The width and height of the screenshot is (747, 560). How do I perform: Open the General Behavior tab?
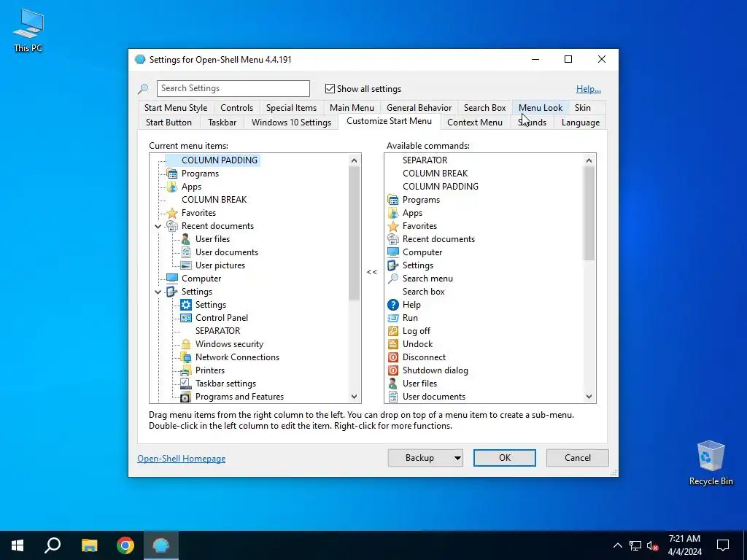[x=419, y=108]
